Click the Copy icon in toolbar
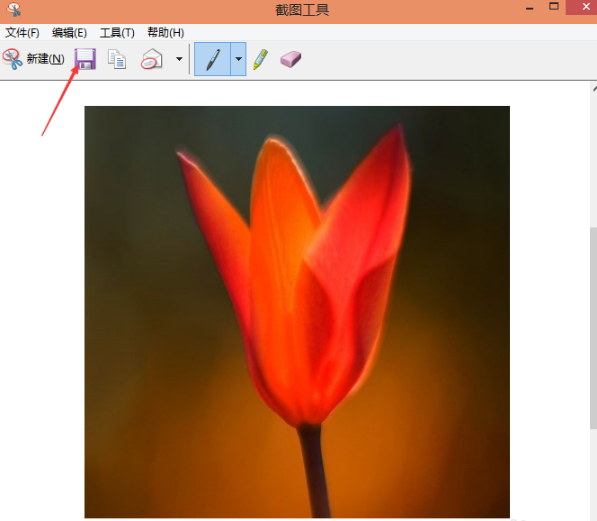 click(117, 59)
